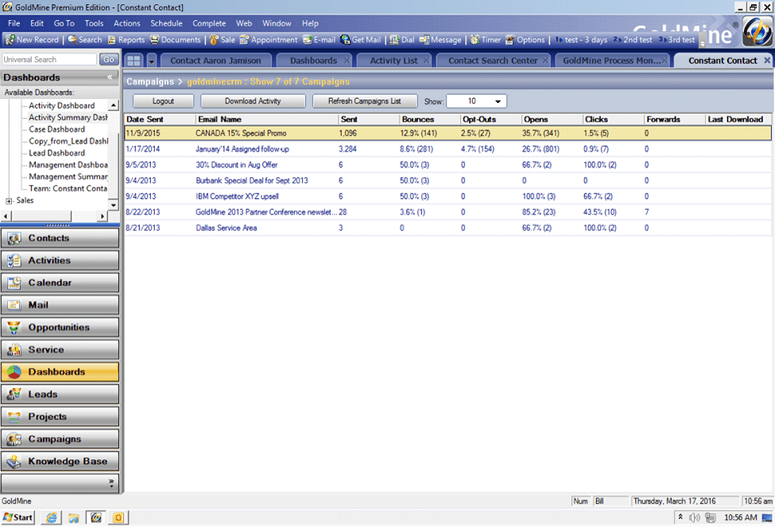Click the Message toolbar icon
The height and width of the screenshot is (527, 775).
(x=440, y=40)
